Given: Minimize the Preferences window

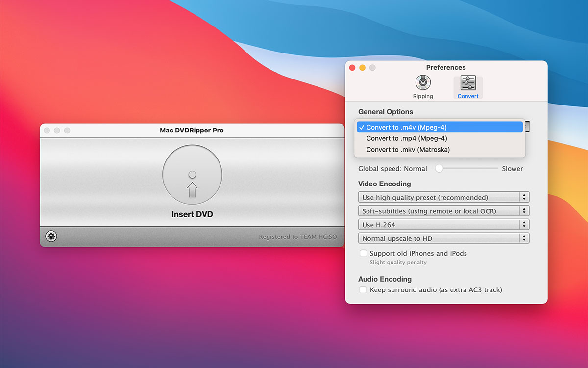Looking at the screenshot, I should click(362, 68).
